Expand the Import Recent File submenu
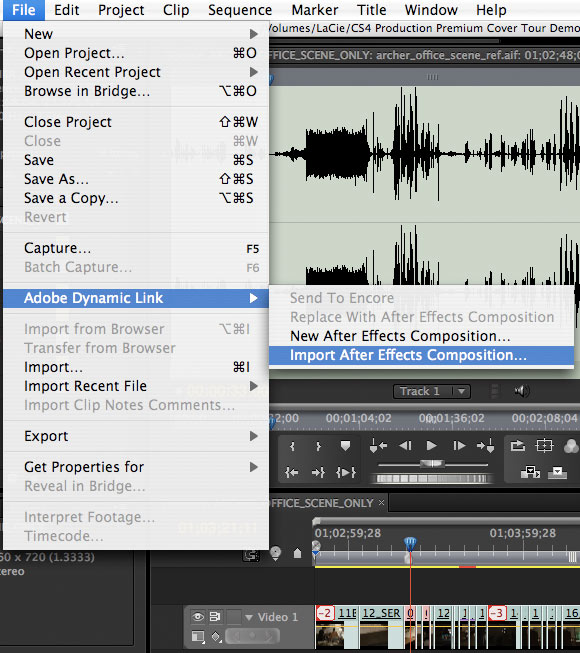580x653 pixels. (136, 386)
